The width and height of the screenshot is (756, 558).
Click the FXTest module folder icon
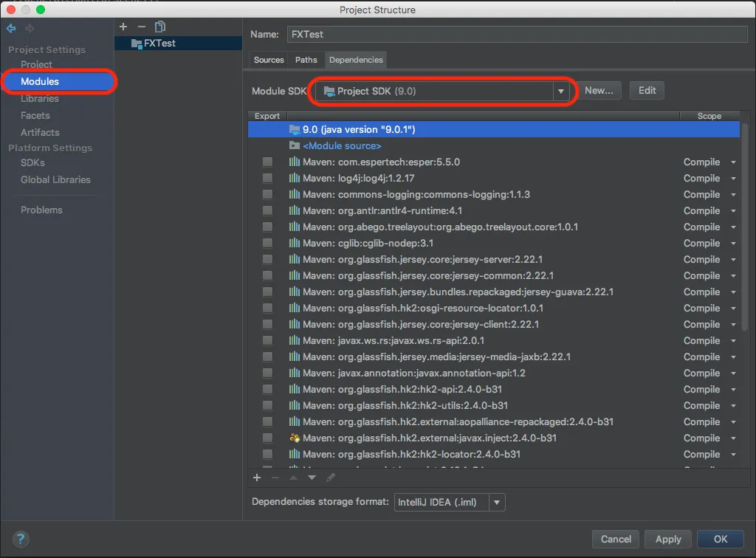(x=137, y=44)
